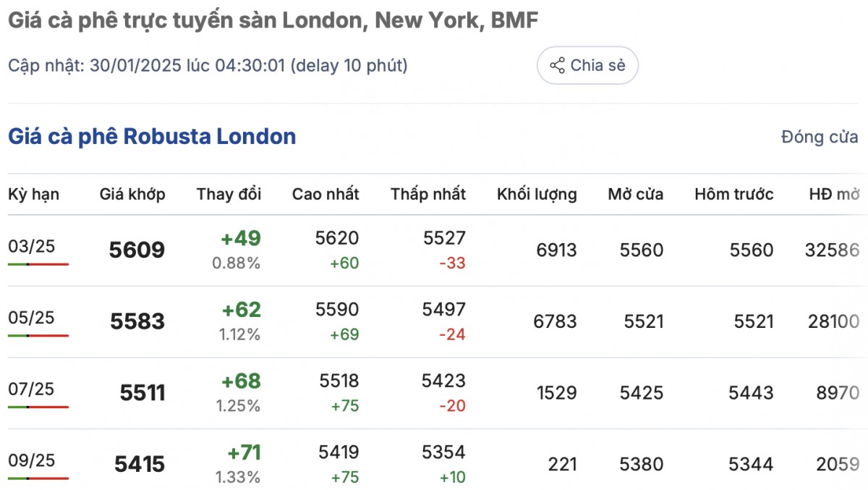This screenshot has width=868, height=490.
Task: Click the price range bar under 03/25
Action: 38,264
